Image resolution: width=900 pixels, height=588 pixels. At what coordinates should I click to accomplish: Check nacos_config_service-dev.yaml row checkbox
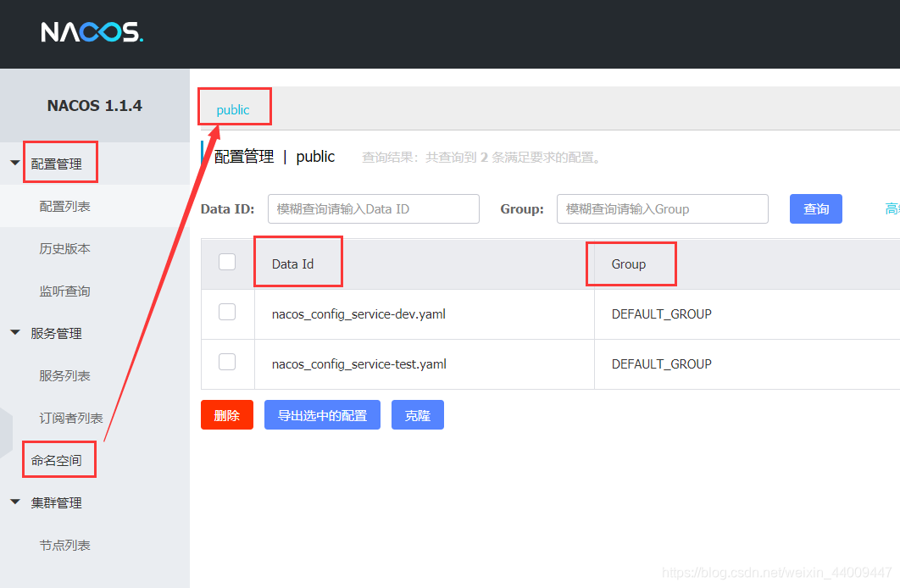click(227, 312)
